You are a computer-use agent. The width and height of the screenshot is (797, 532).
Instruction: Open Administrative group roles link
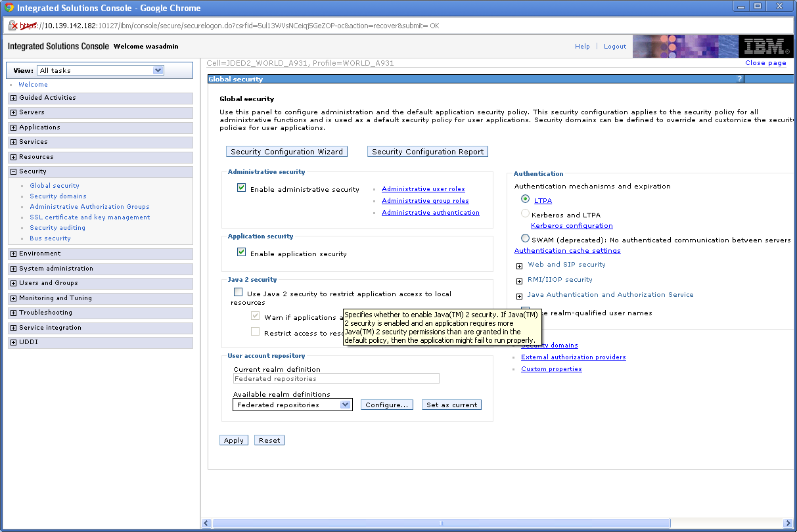[425, 201]
